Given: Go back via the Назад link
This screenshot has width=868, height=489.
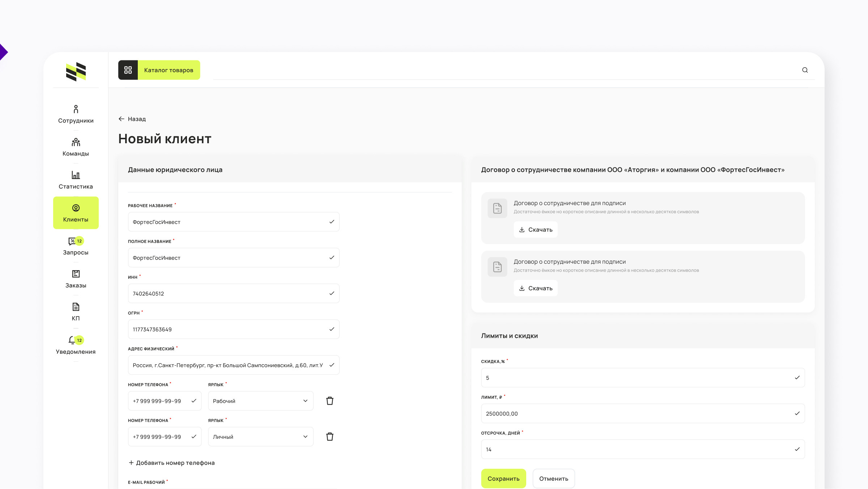Looking at the screenshot, I should click(132, 119).
